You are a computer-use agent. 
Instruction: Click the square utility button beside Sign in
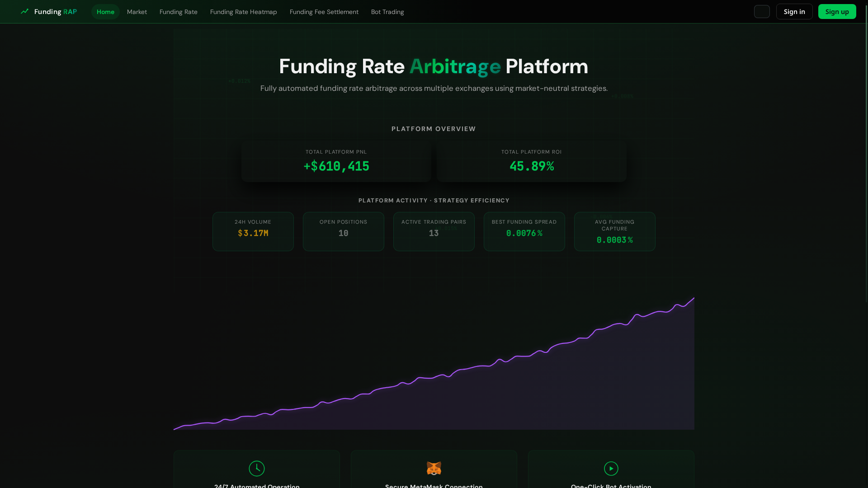[x=761, y=11]
